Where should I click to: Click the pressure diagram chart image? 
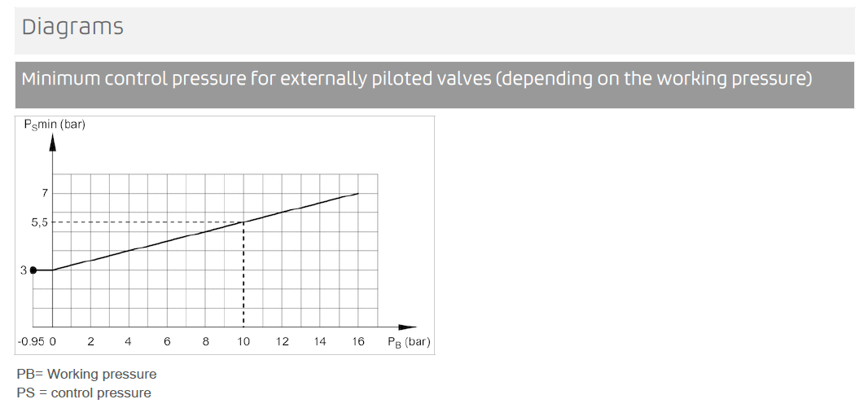(225, 235)
